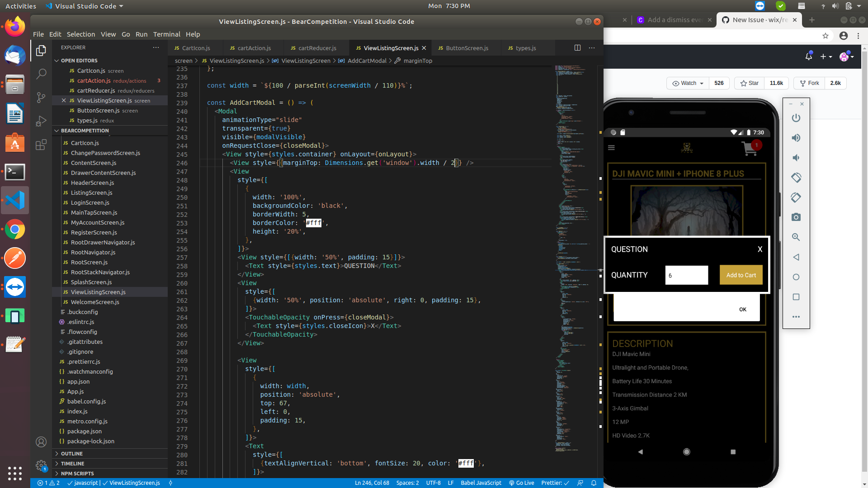The image size is (868, 488).
Task: Click the OK button in the emulator dialog
Action: pos(742,310)
